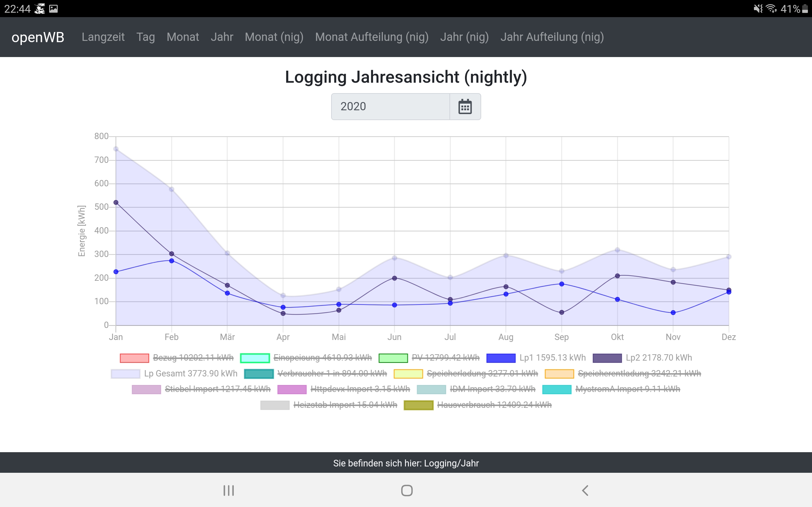The height and width of the screenshot is (507, 812).
Task: Go to Jahr Aufteilung (nig) page
Action: coord(552,37)
